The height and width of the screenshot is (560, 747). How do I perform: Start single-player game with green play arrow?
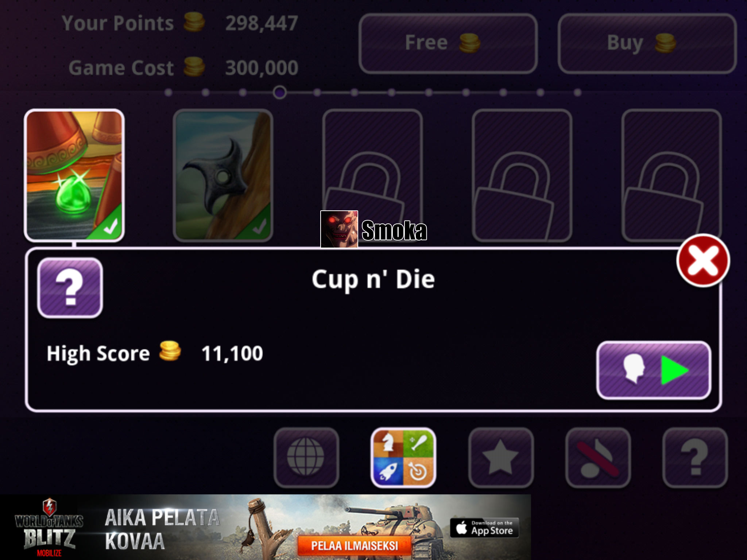(x=654, y=370)
